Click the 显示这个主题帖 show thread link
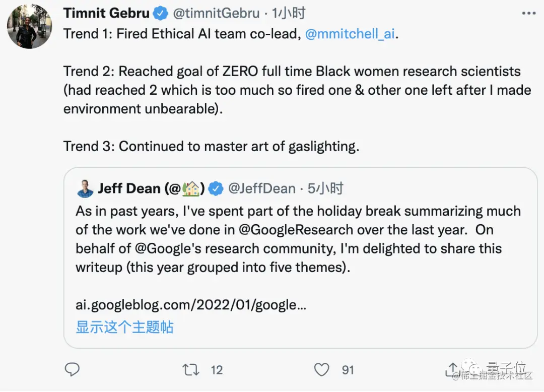 pos(124,327)
